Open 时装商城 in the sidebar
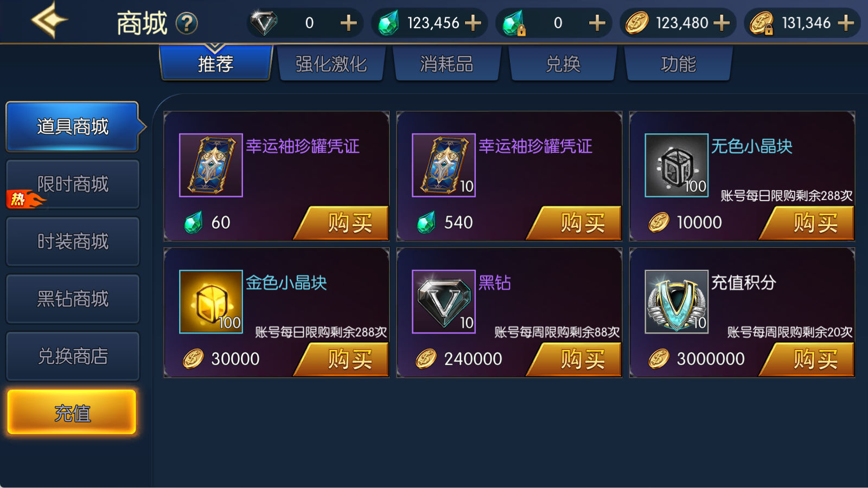868x488 pixels. tap(73, 241)
